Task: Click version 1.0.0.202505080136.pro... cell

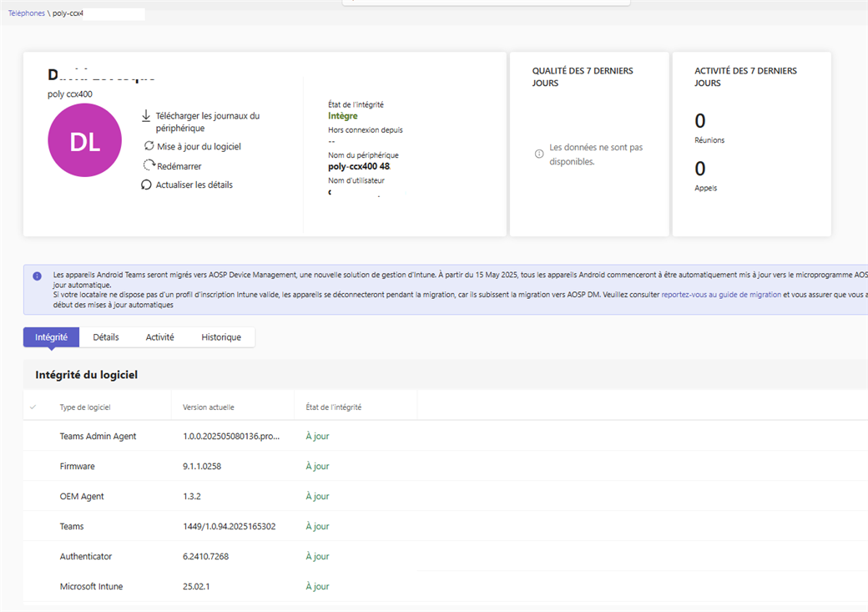Action: (x=231, y=437)
